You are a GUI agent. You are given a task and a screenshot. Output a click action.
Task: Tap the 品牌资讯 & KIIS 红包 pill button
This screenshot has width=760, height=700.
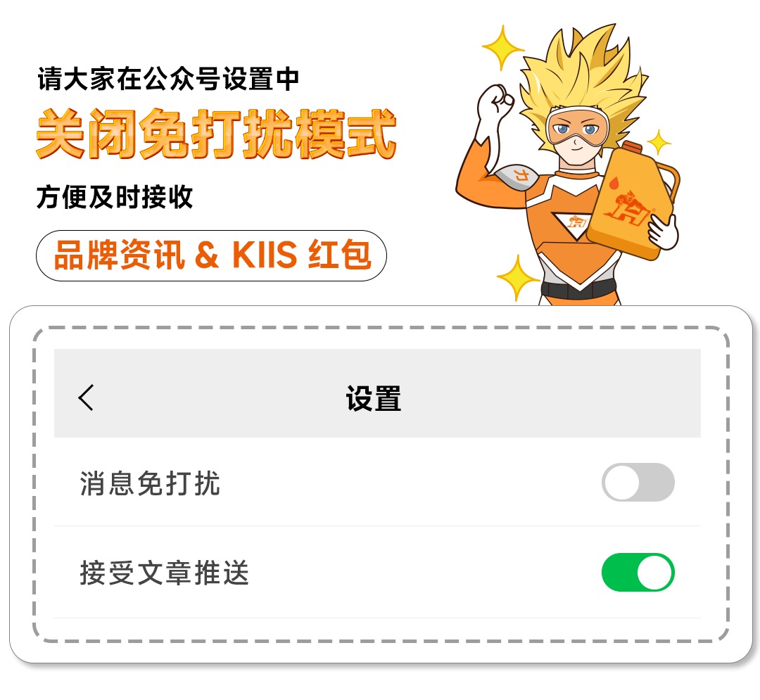[211, 255]
